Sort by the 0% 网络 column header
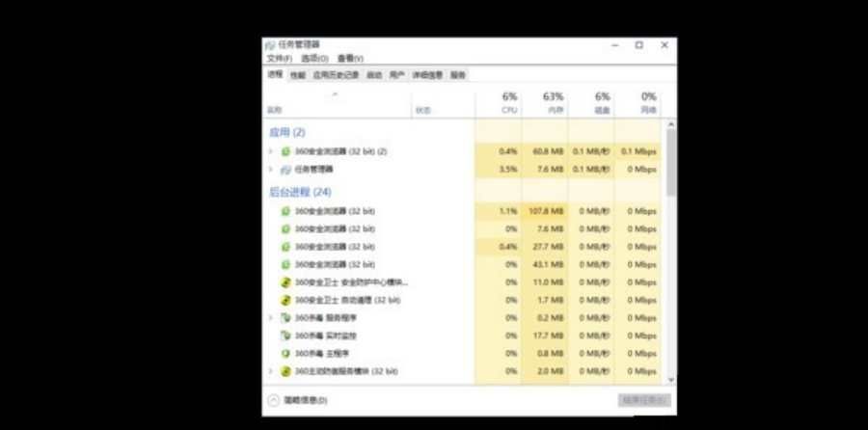 [637, 103]
